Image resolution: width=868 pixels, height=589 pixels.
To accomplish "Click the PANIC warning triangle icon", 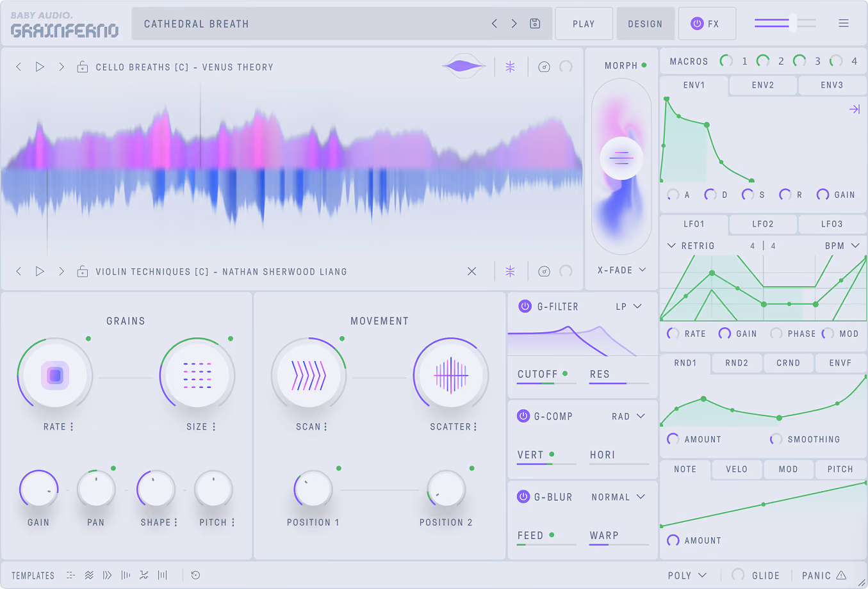I will 841,576.
